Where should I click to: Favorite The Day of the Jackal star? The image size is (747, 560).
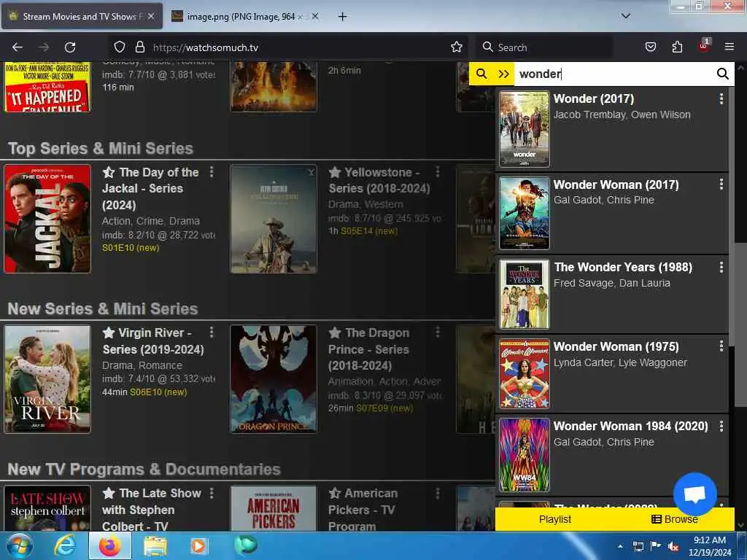pos(109,172)
